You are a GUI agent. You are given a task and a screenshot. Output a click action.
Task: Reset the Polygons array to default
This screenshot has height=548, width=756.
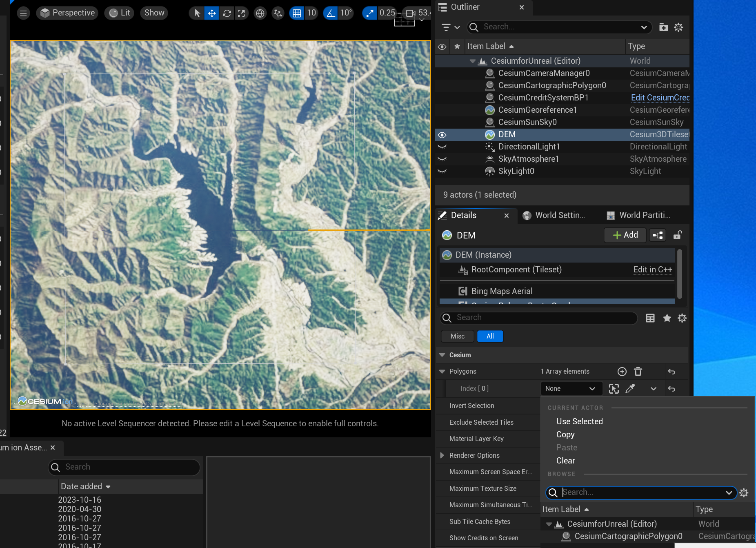click(672, 372)
